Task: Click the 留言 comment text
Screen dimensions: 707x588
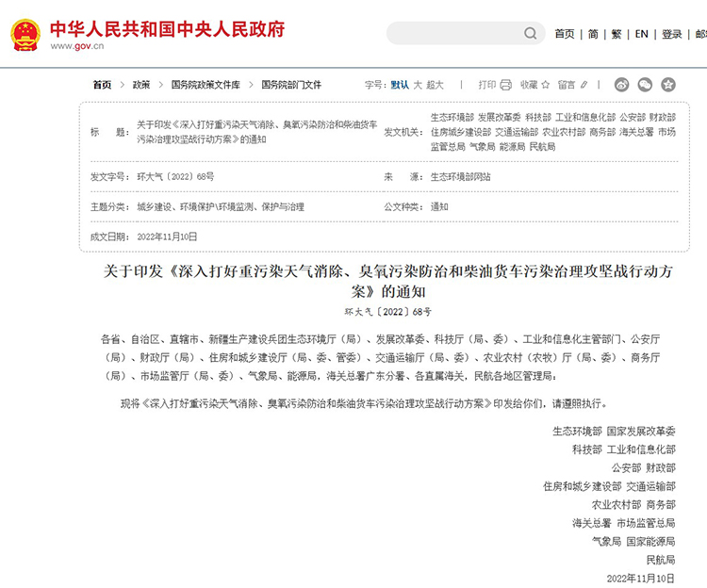Action: (x=567, y=85)
